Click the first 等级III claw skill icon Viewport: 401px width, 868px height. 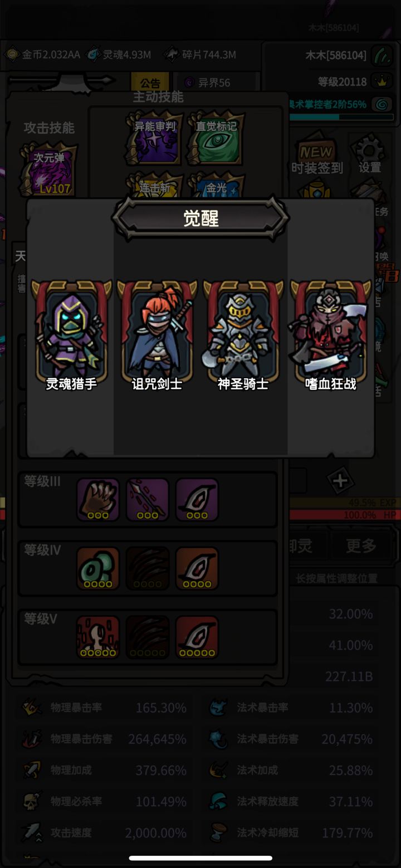tap(98, 500)
